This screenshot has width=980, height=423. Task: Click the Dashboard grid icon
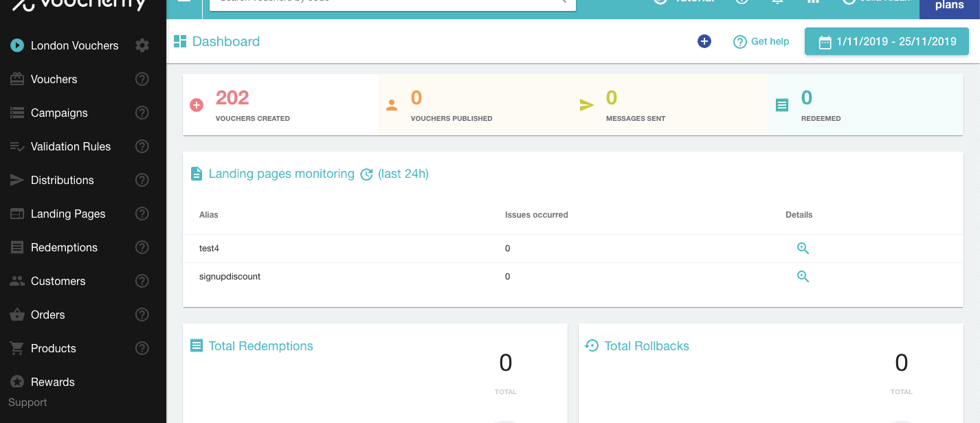(x=180, y=41)
